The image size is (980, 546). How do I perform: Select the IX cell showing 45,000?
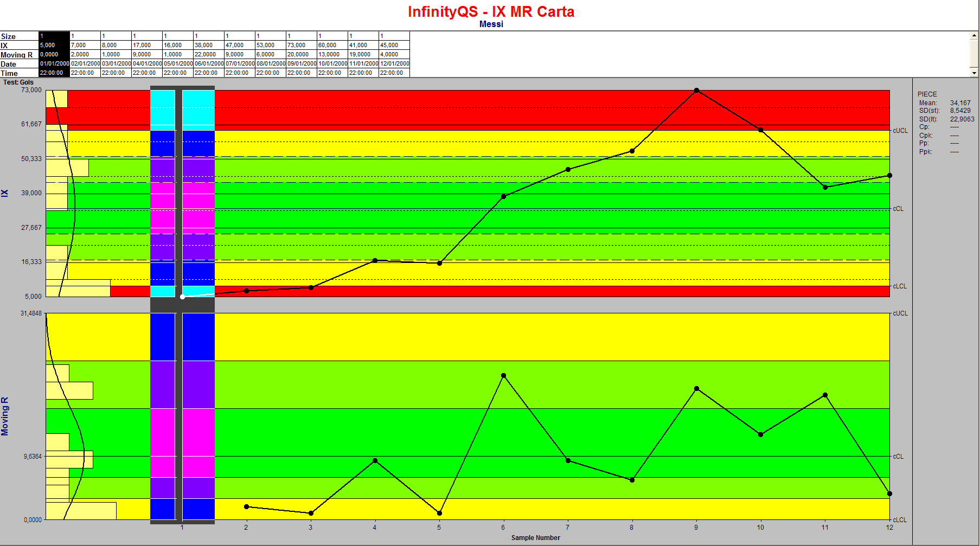point(394,45)
